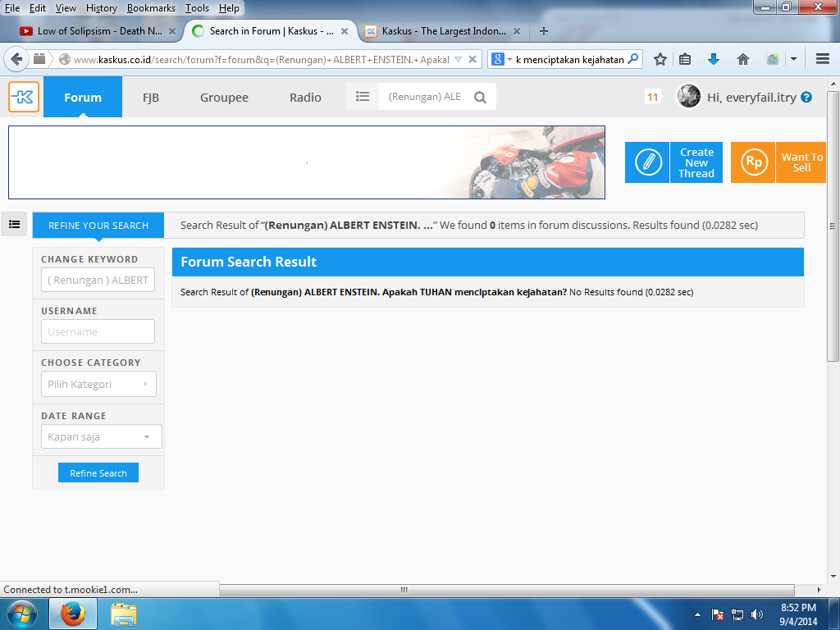Open the FJB tab
Image resolution: width=840 pixels, height=630 pixels.
coord(151,98)
